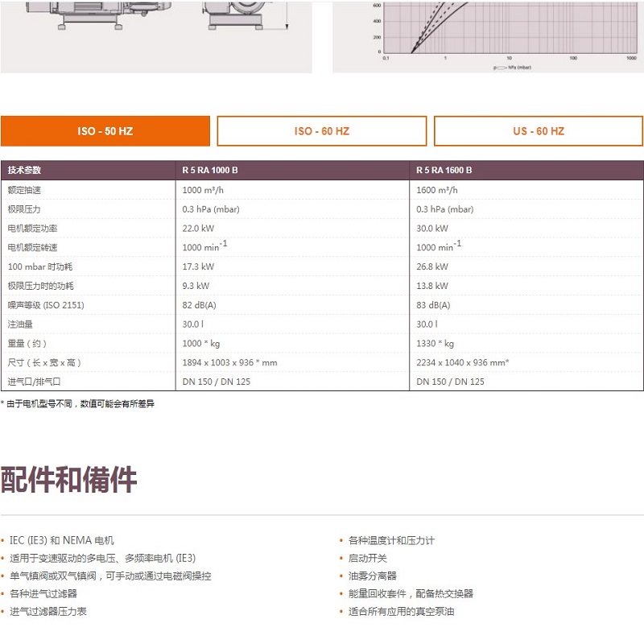Click the 配件和備件 section heading
644x644 pixels.
pos(68,479)
